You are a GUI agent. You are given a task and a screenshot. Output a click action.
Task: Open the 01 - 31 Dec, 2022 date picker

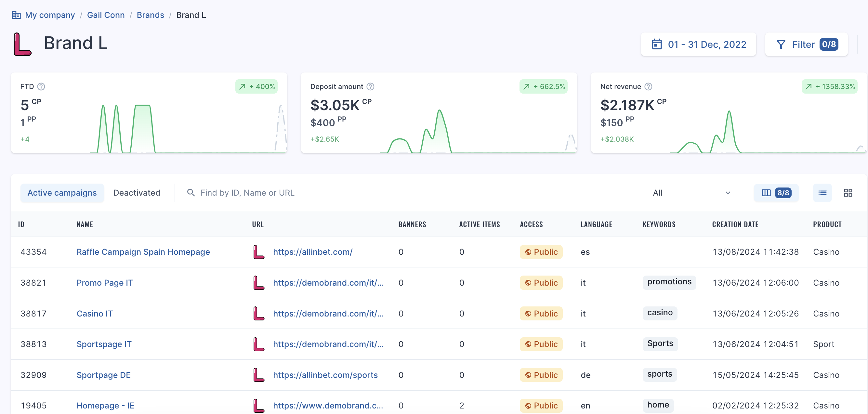699,44
